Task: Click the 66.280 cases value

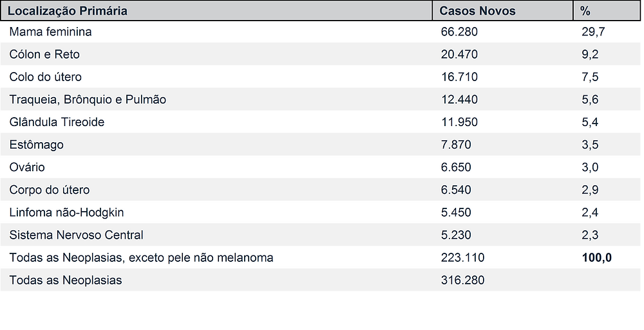Action: [x=459, y=32]
